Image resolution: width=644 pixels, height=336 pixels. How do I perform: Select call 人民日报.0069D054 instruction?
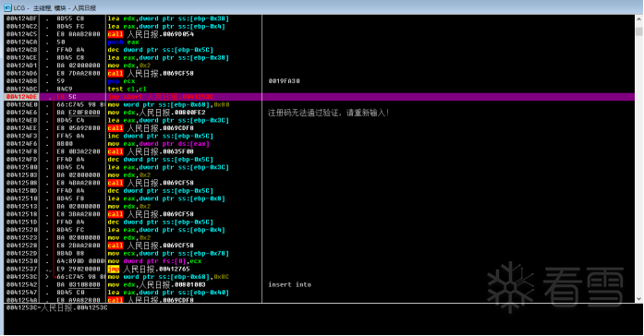tap(151, 34)
